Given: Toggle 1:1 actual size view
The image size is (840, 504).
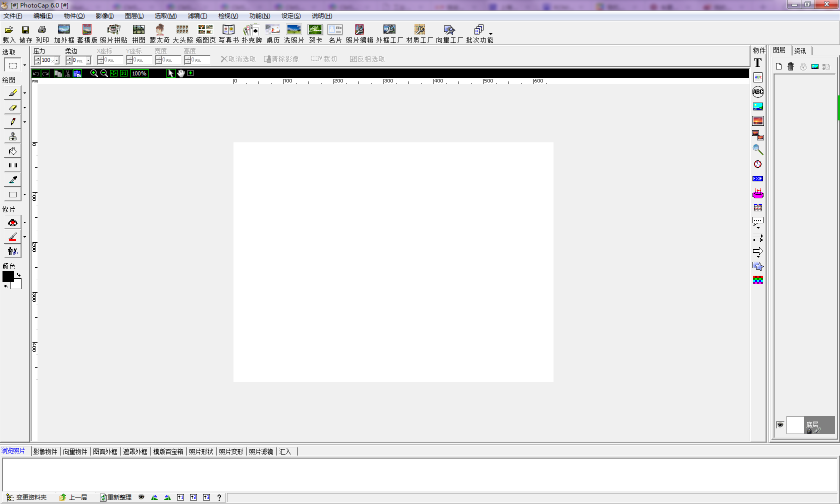Looking at the screenshot, I should click(123, 73).
